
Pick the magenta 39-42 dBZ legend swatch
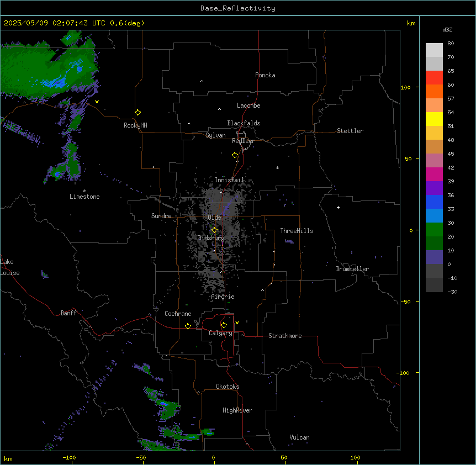pos(434,174)
